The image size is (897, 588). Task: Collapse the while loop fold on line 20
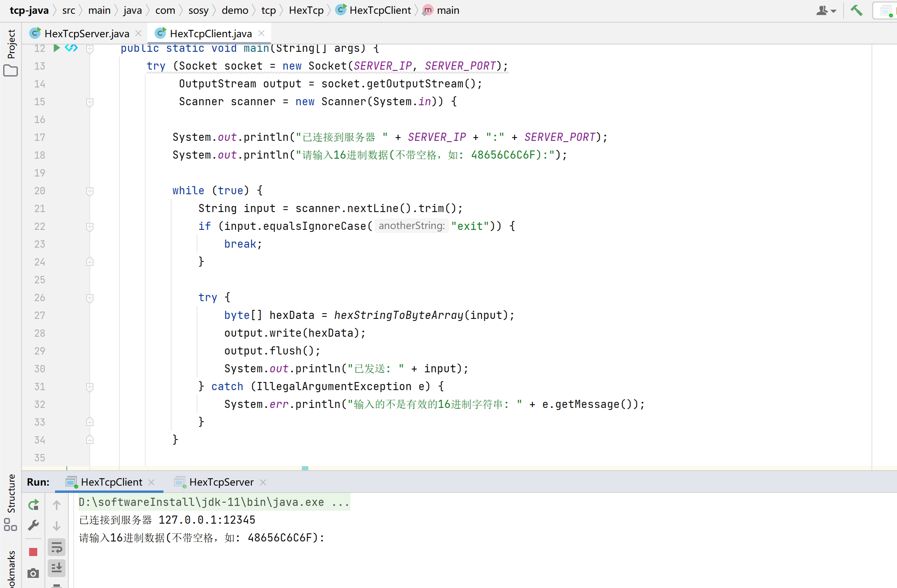click(90, 191)
